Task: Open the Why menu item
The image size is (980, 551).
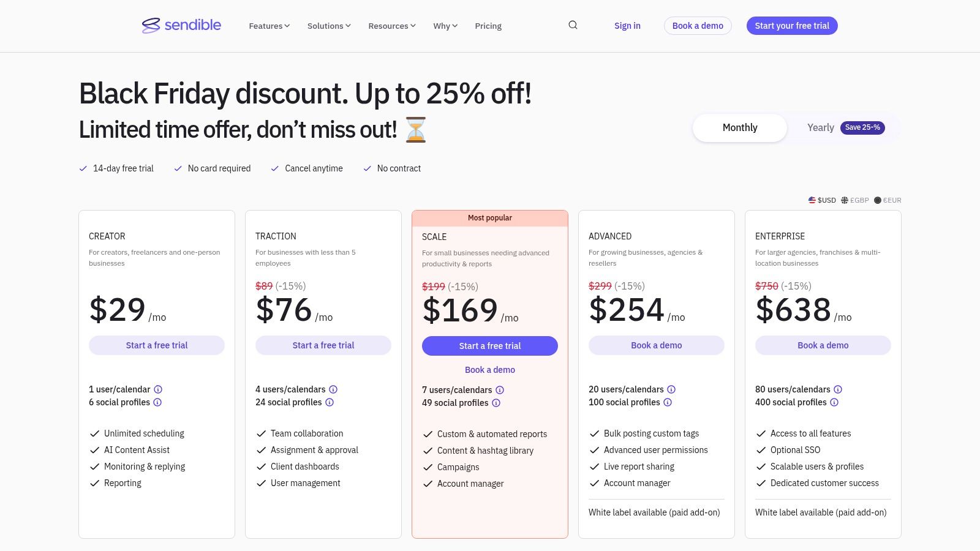Action: click(x=445, y=26)
